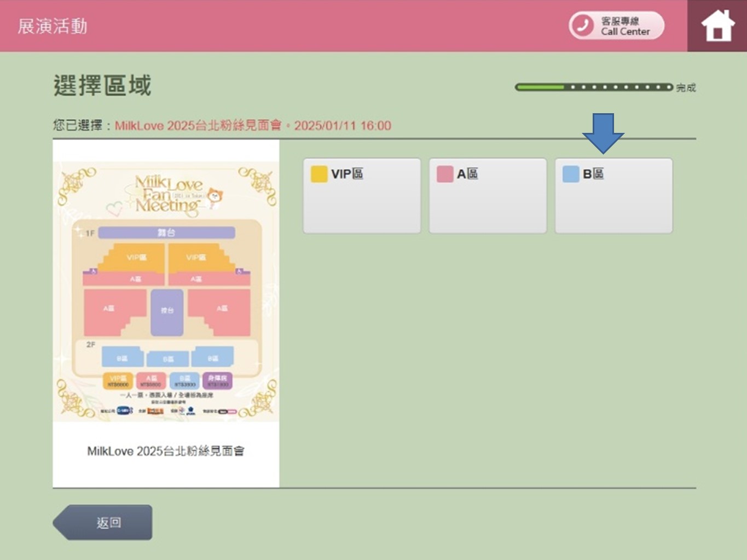Click the pink A區 color swatch
This screenshot has height=560, width=747.
444,174
